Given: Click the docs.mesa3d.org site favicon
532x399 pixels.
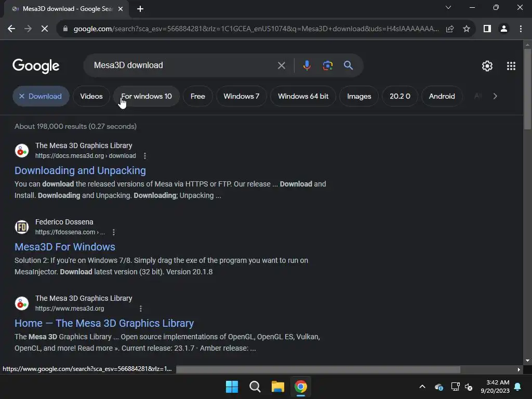Looking at the screenshot, I should click(x=22, y=151).
